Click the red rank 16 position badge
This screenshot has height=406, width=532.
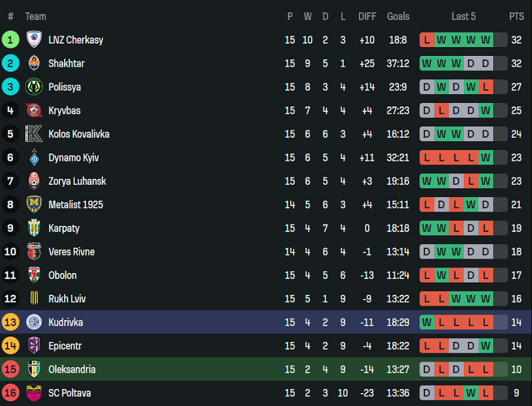click(x=10, y=393)
